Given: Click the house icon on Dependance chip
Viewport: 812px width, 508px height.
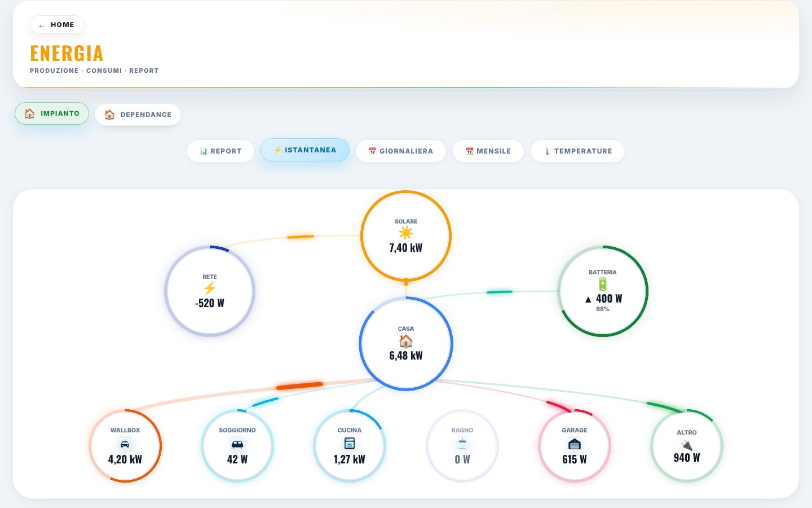Looking at the screenshot, I should (x=110, y=115).
